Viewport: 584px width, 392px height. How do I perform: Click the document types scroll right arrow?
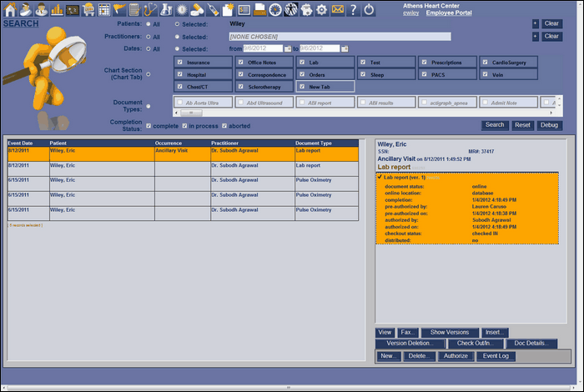point(551,113)
